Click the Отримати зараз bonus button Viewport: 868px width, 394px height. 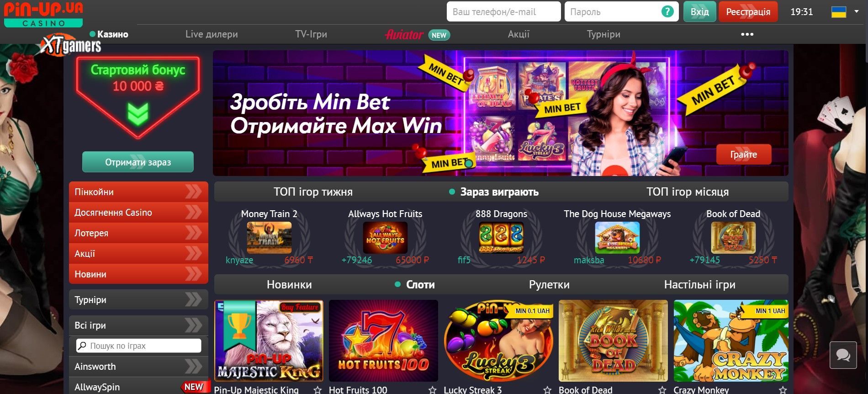coord(138,162)
